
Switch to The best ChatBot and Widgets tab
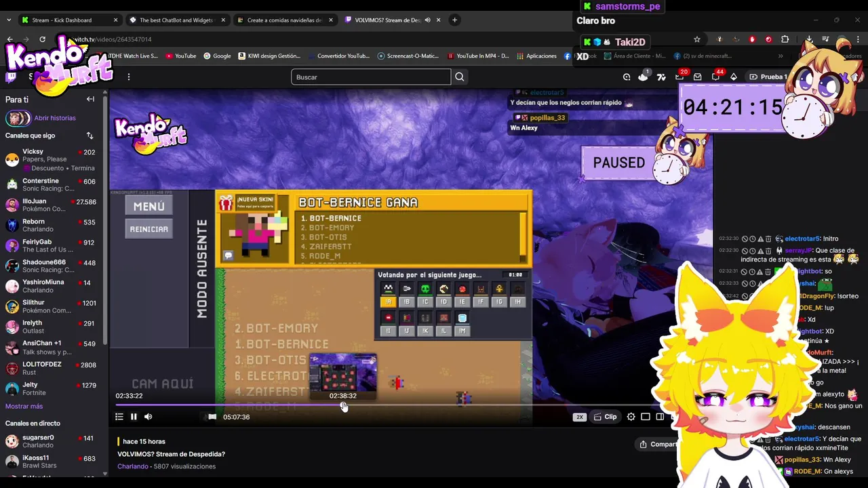tap(177, 20)
